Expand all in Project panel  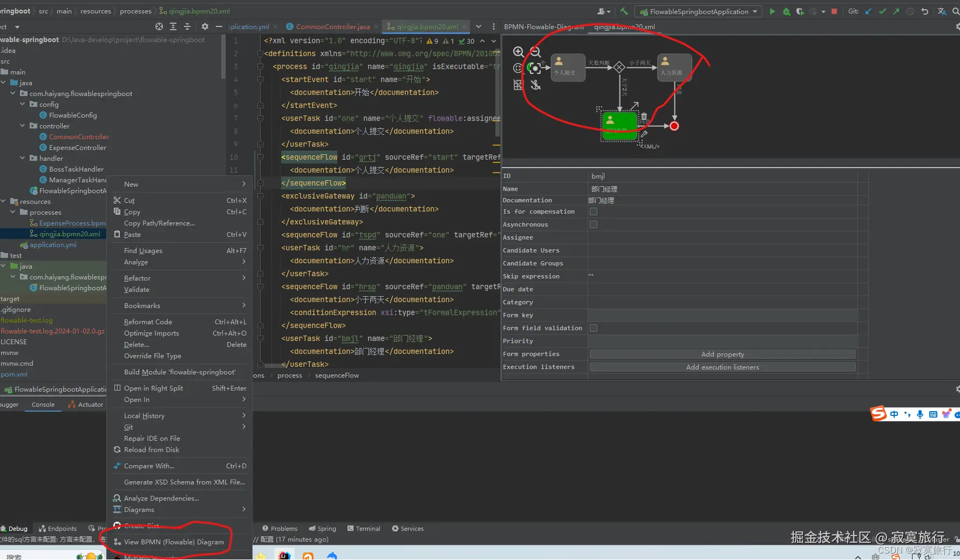pyautogui.click(x=173, y=26)
